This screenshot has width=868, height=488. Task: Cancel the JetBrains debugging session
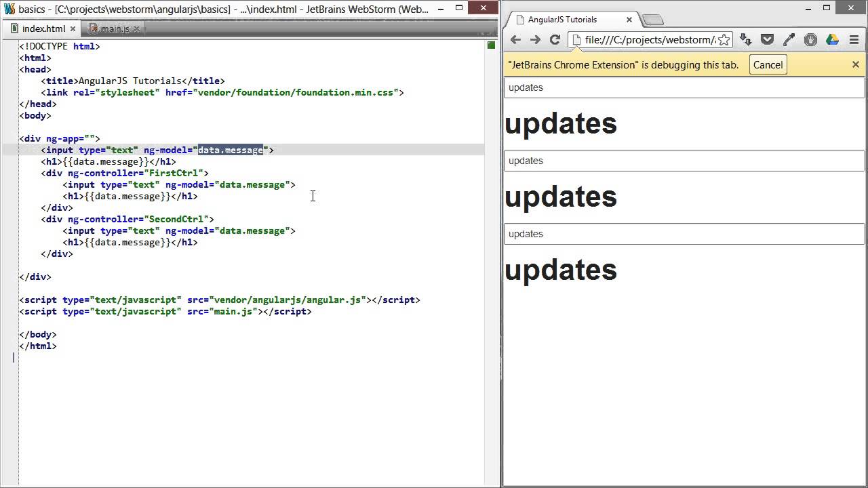pyautogui.click(x=768, y=65)
